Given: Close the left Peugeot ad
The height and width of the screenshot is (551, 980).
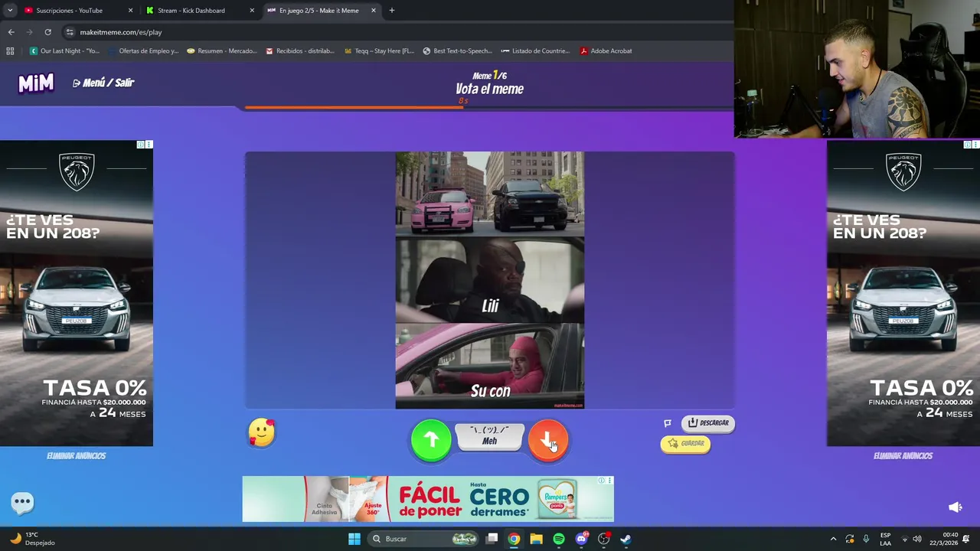Looking at the screenshot, I should 149,145.
